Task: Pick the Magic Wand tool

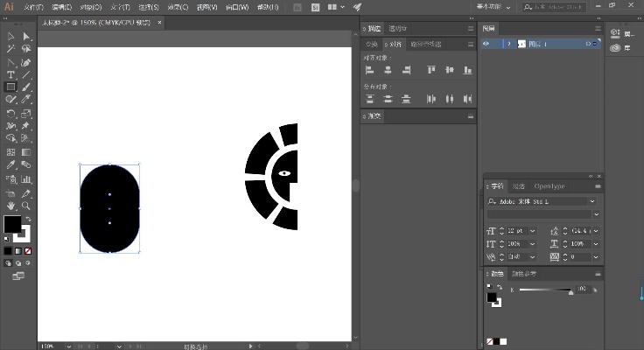Action: [10, 49]
